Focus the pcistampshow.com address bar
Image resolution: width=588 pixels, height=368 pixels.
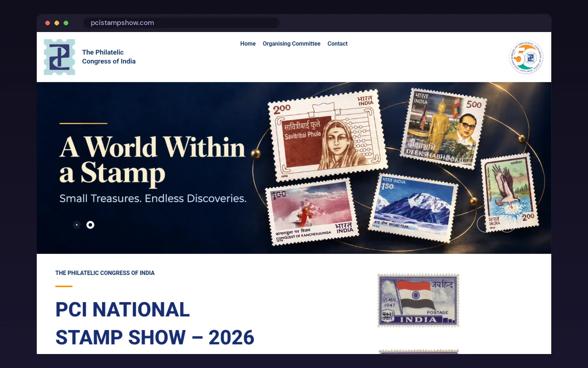(181, 23)
